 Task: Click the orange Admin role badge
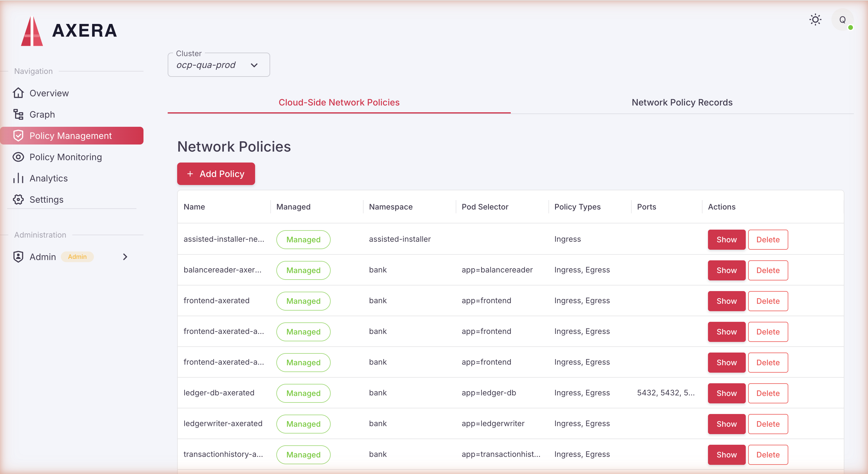77,257
